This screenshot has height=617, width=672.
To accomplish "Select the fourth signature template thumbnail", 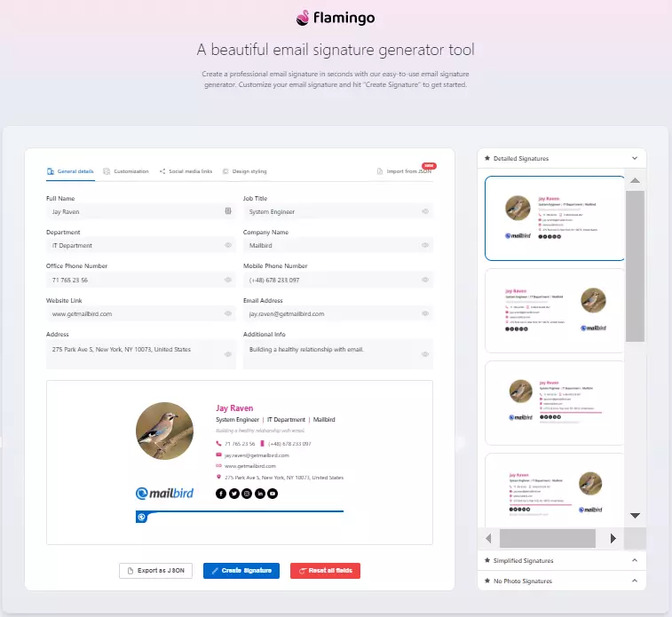I will coord(555,490).
